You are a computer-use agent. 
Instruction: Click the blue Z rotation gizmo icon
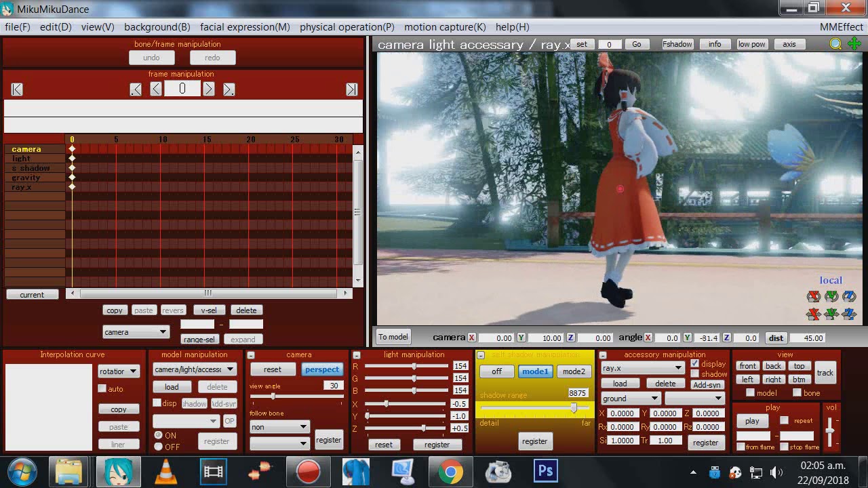(x=849, y=296)
